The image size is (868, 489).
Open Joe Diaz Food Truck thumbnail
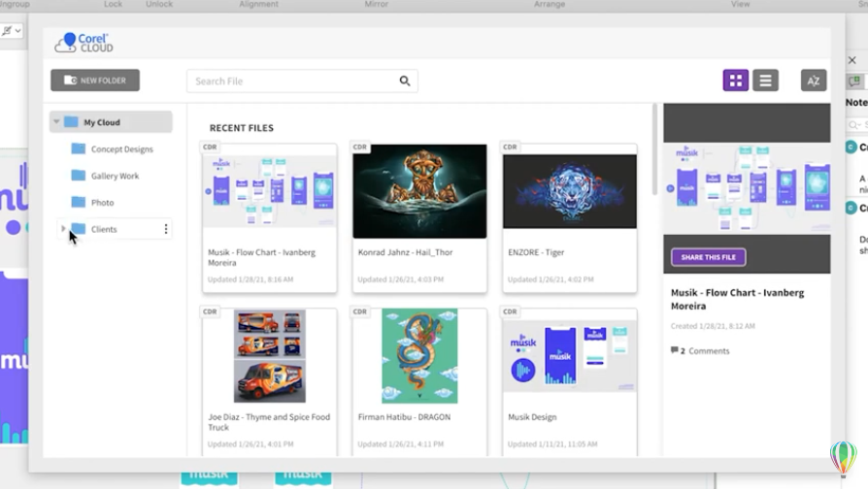coord(270,356)
